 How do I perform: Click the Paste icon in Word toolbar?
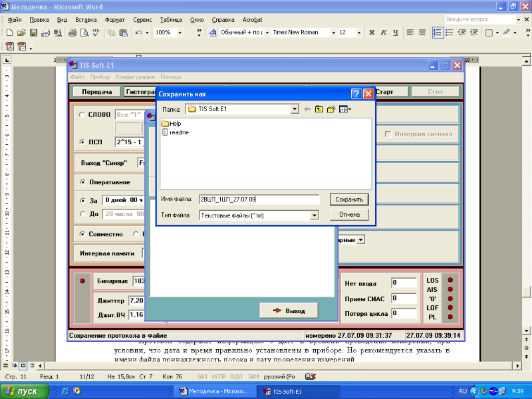124,33
